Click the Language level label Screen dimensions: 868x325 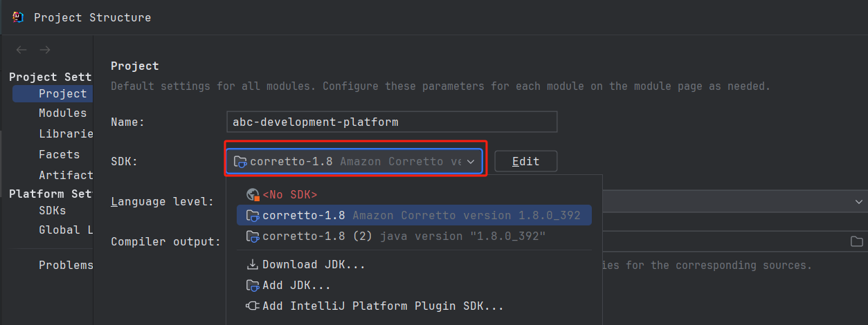click(x=163, y=201)
